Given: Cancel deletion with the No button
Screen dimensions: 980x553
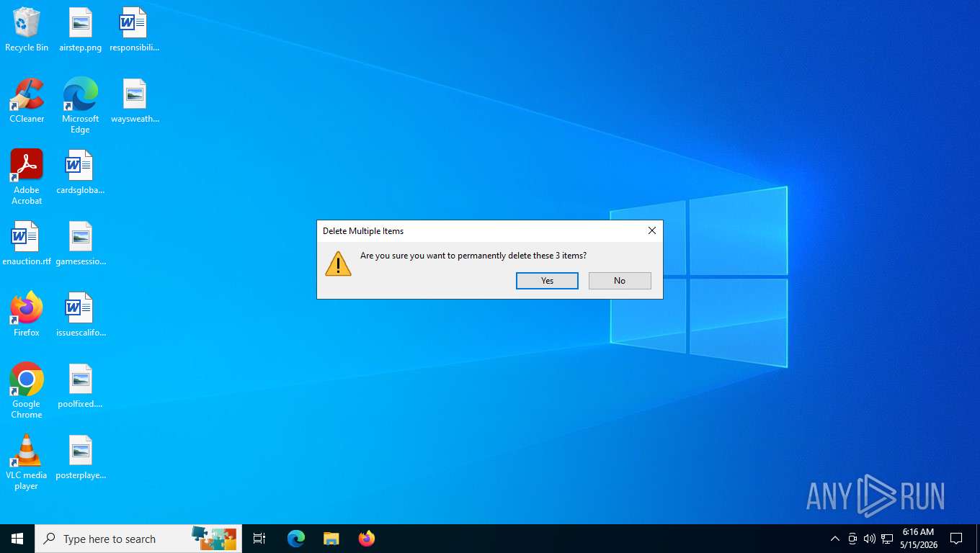Looking at the screenshot, I should point(620,281).
